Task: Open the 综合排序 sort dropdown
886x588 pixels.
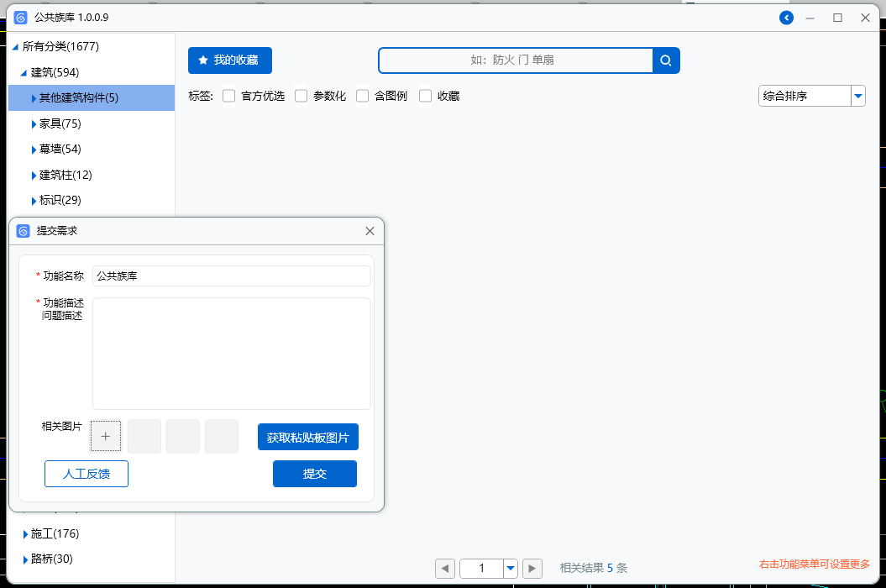Action: click(857, 96)
